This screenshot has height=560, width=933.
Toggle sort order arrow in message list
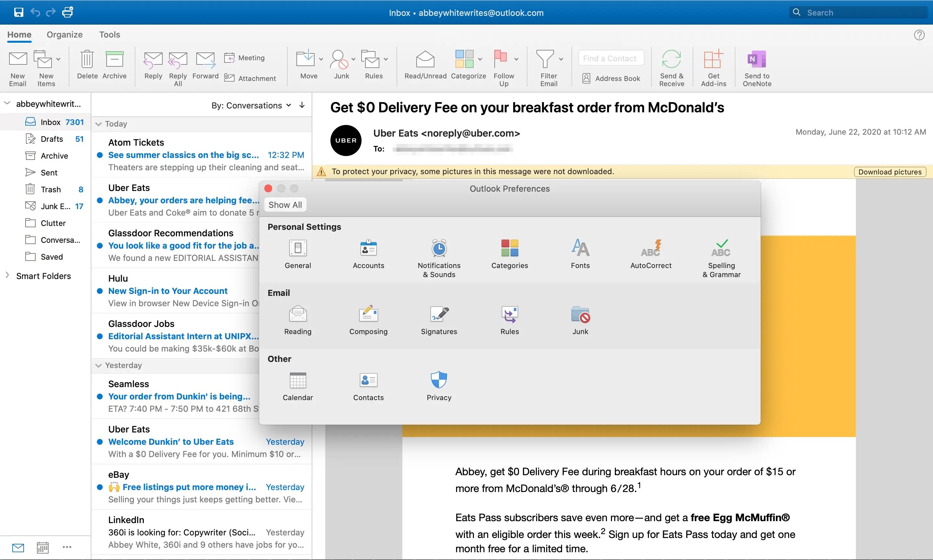tap(302, 105)
